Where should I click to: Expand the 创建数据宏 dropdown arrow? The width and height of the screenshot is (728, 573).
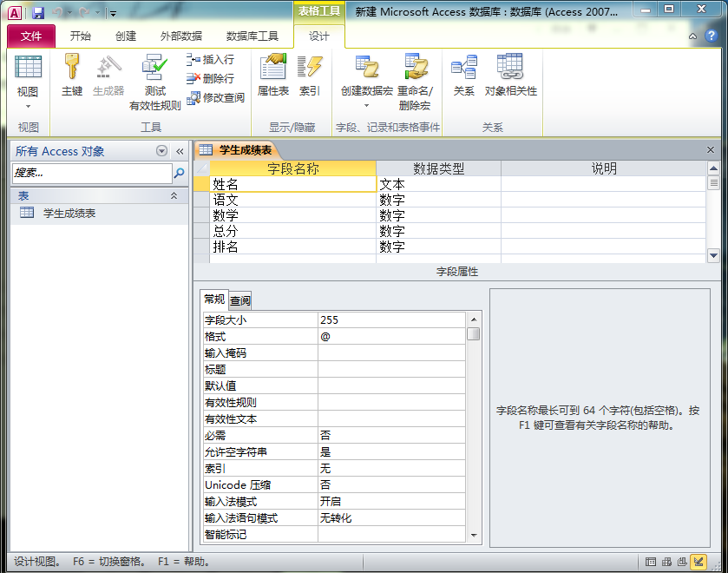click(367, 106)
